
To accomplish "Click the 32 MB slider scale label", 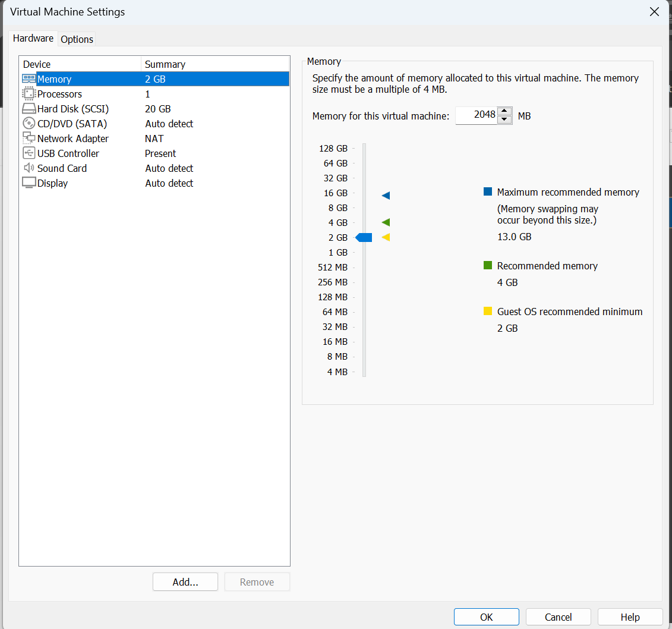I will click(335, 327).
